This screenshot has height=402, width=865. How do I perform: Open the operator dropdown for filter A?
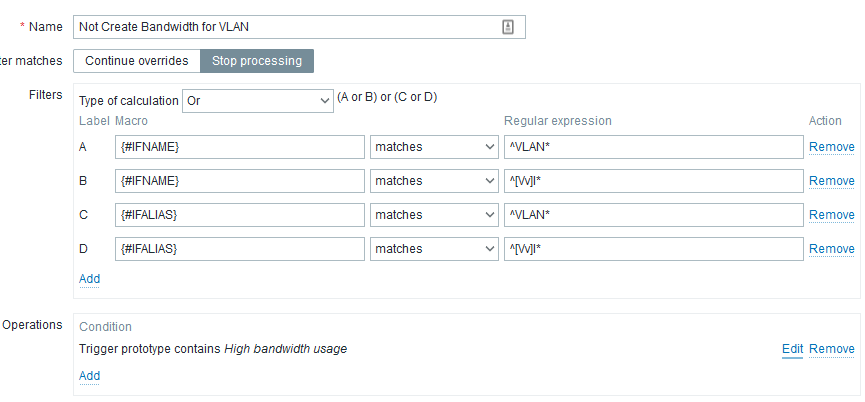point(435,147)
